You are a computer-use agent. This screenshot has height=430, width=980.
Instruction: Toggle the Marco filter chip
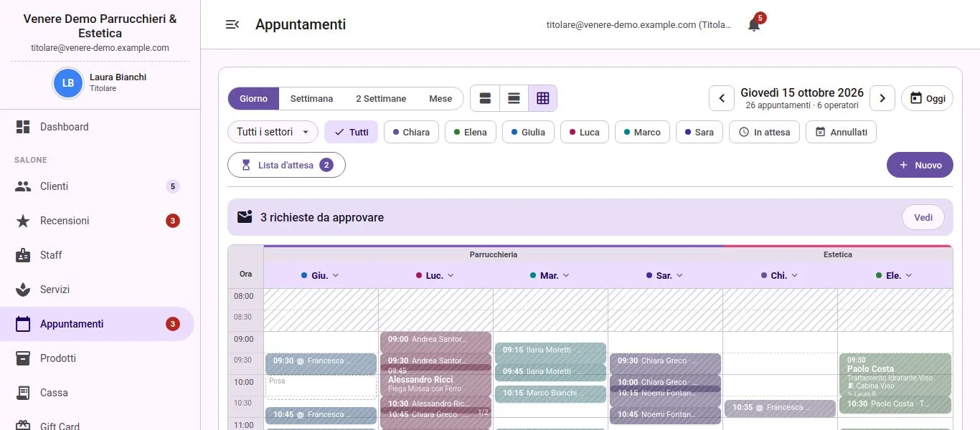642,132
